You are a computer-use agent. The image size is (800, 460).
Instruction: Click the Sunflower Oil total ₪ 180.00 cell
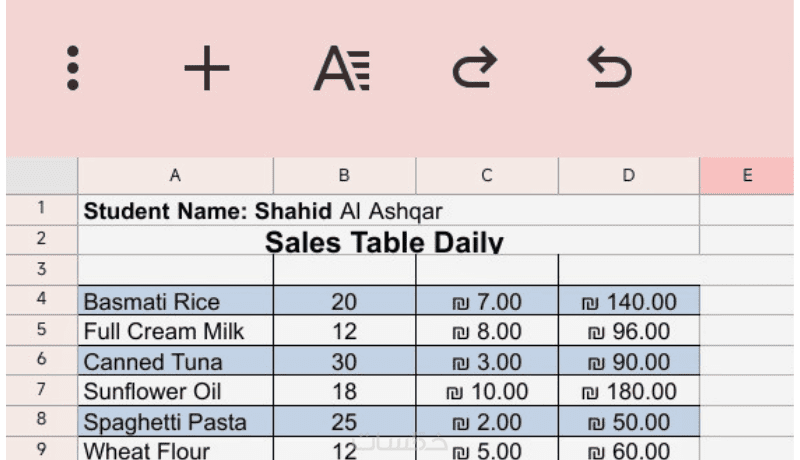tap(628, 391)
